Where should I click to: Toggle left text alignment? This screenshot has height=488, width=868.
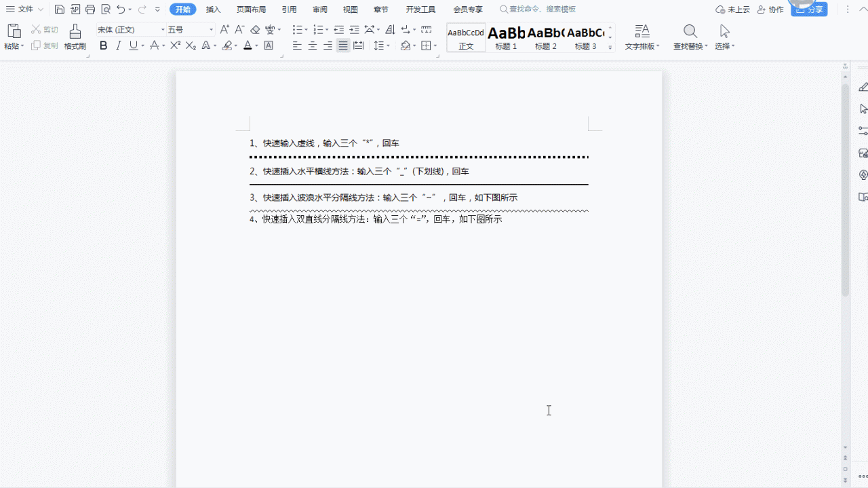tap(297, 45)
